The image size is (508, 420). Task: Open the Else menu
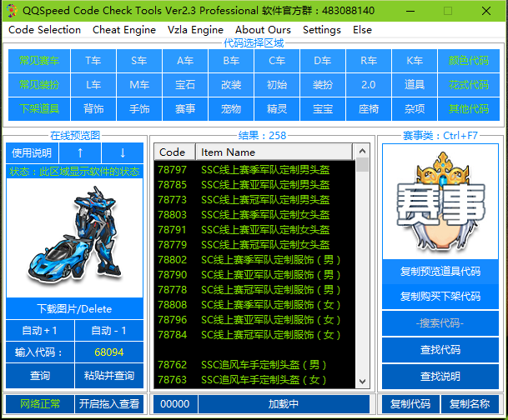click(x=362, y=30)
